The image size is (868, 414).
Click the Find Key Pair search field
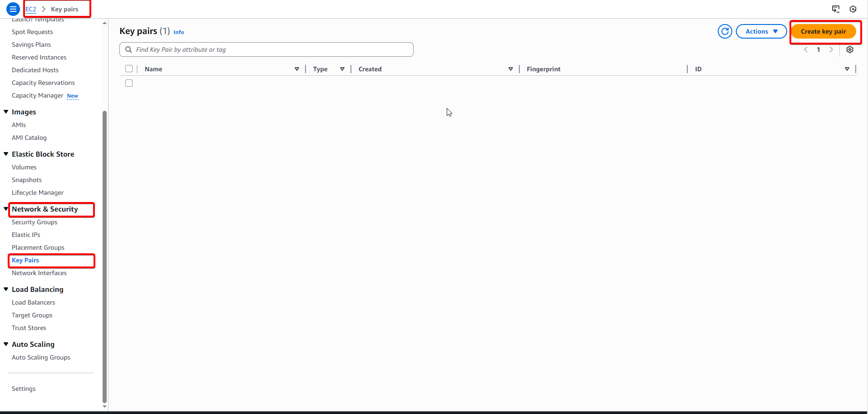pyautogui.click(x=272, y=49)
